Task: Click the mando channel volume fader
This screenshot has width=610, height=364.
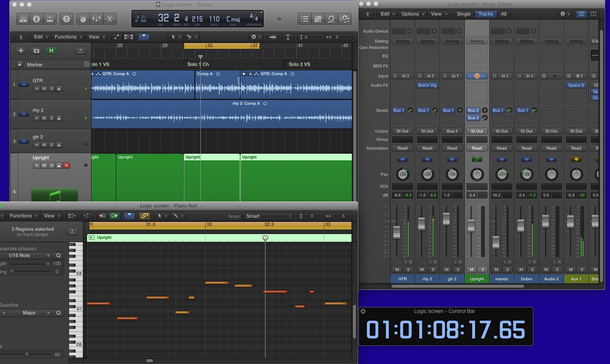Action: [x=496, y=242]
